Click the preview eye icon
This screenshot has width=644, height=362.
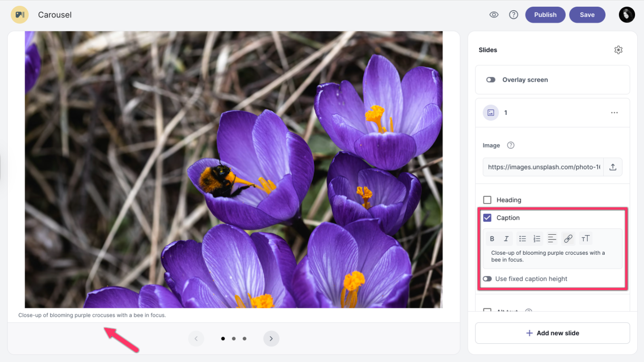[x=494, y=15]
